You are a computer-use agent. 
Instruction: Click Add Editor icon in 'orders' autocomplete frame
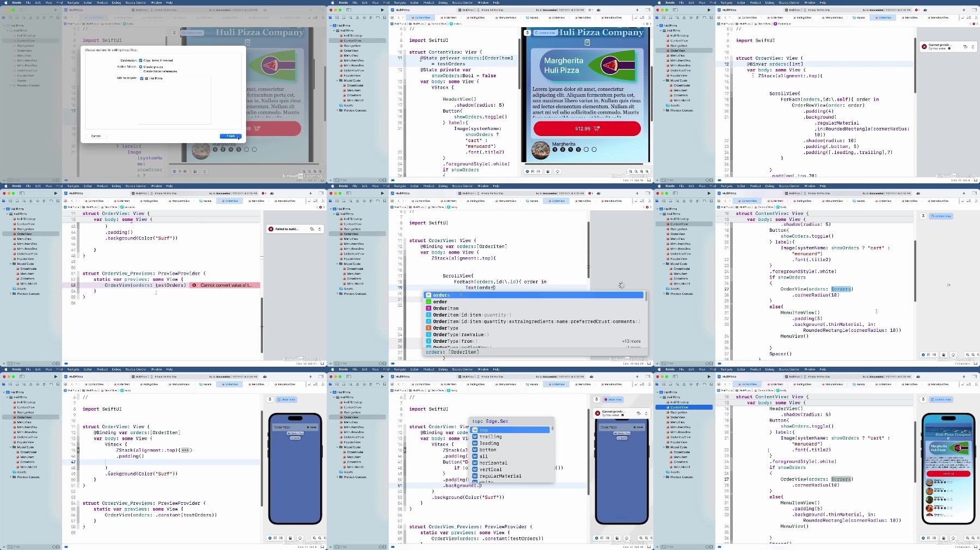(x=650, y=201)
